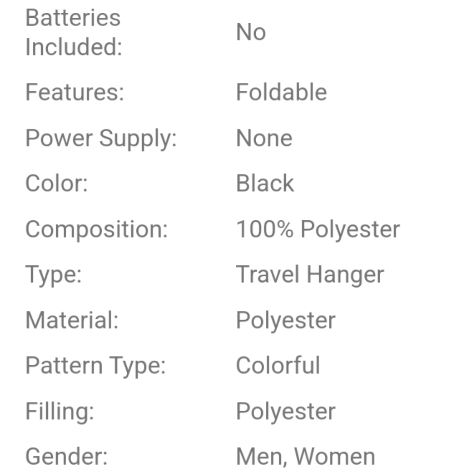Click the "Features:" label
Viewport: 451px width, 476px height.
tap(74, 92)
